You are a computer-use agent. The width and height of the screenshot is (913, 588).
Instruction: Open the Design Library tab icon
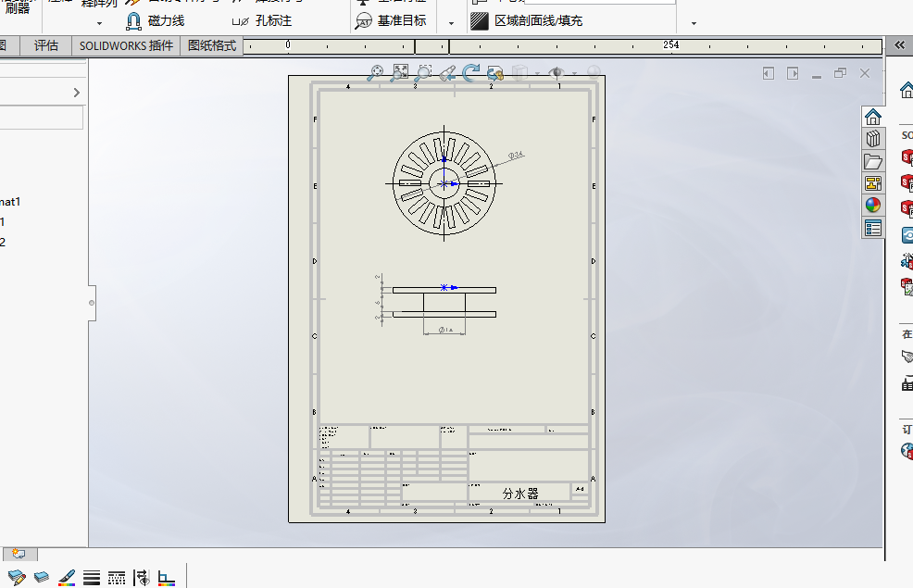[x=873, y=139]
